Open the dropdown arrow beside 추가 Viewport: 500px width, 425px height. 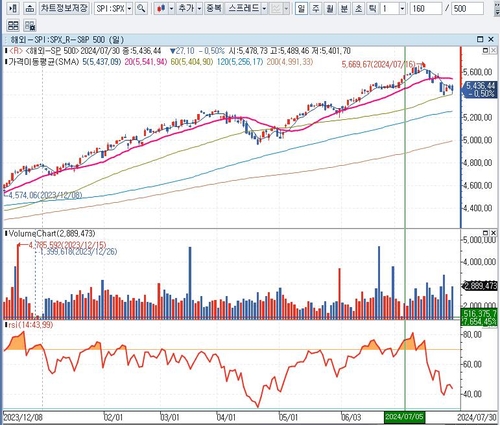199,8
